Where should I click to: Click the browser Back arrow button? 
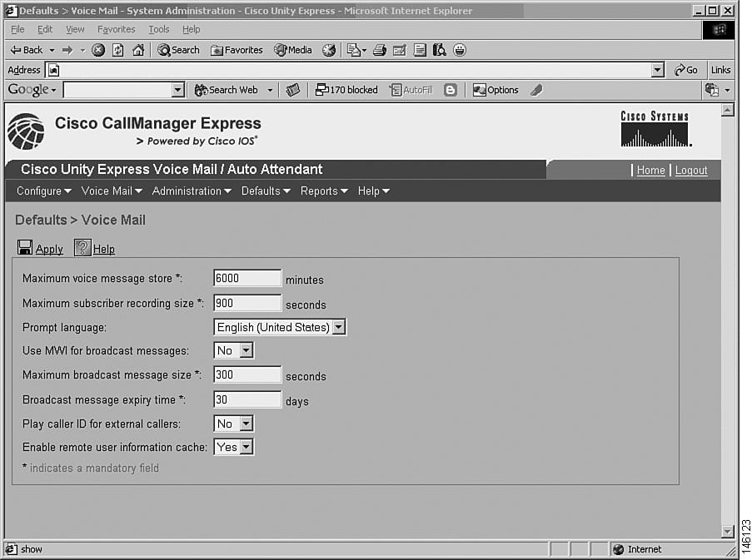coord(27,50)
